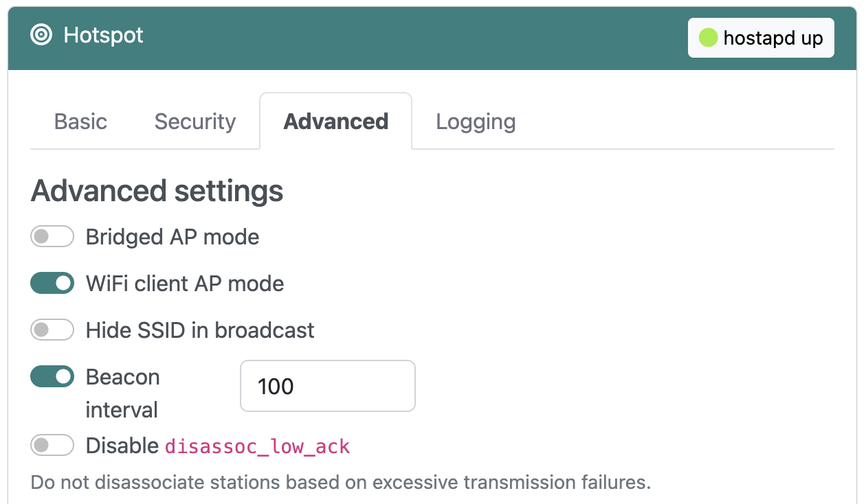Click the Beacon interval label text
This screenshot has height=504, width=866.
[122, 393]
